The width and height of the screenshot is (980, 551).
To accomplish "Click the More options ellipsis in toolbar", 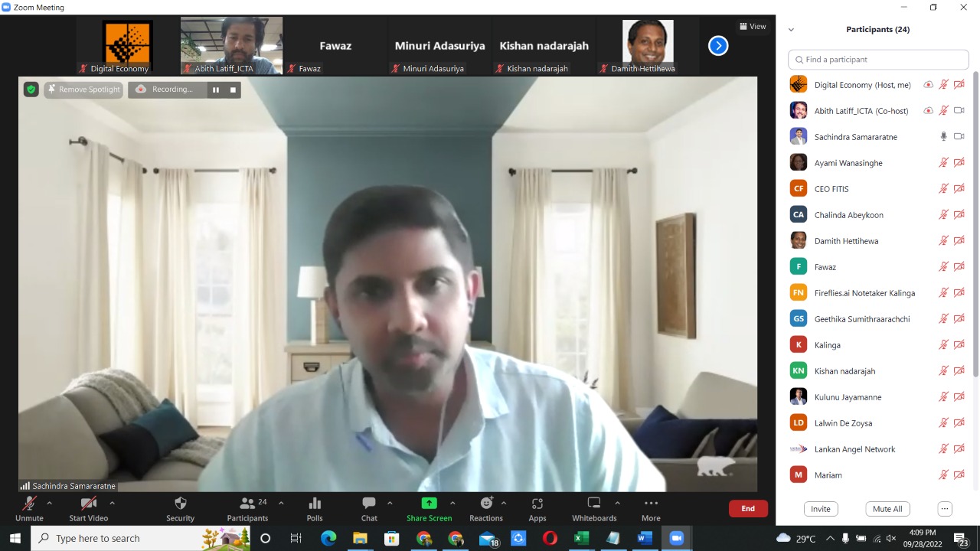I will tap(651, 504).
